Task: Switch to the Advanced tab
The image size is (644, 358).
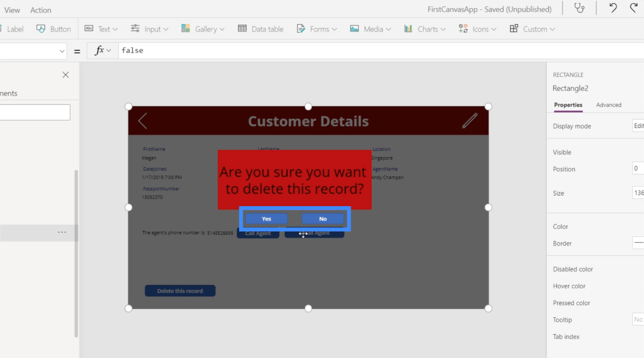Action: coord(608,105)
